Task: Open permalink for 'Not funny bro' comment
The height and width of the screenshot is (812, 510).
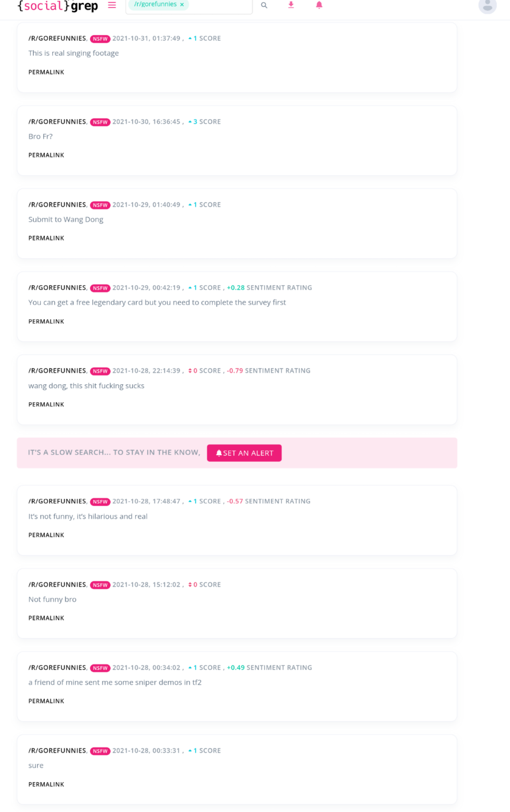Action: (x=46, y=618)
